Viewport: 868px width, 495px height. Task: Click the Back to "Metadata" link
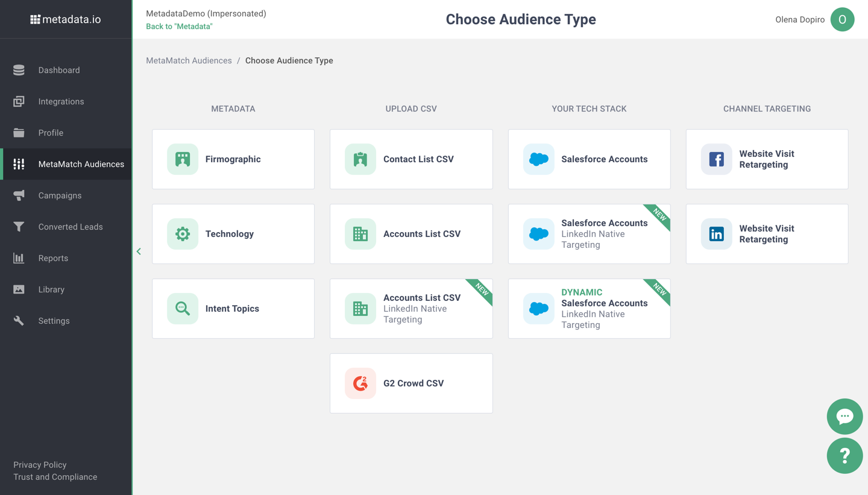click(x=179, y=27)
